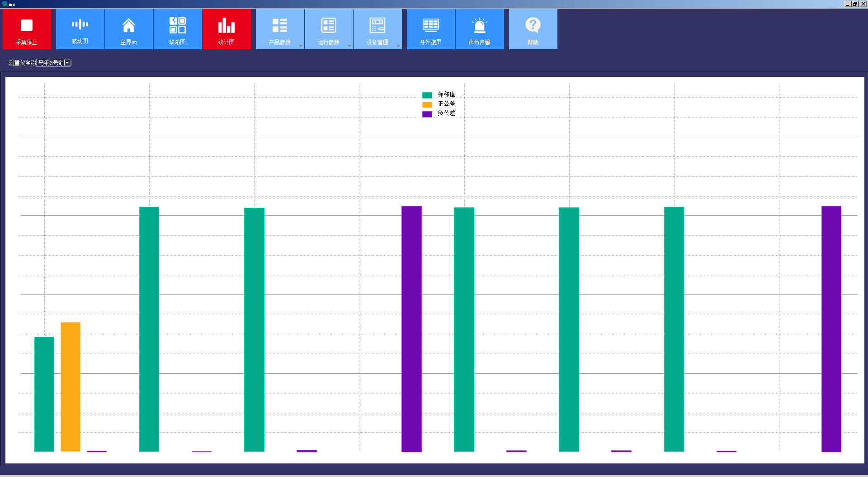Open the 测量仪名称 combo box arrow

(x=67, y=63)
